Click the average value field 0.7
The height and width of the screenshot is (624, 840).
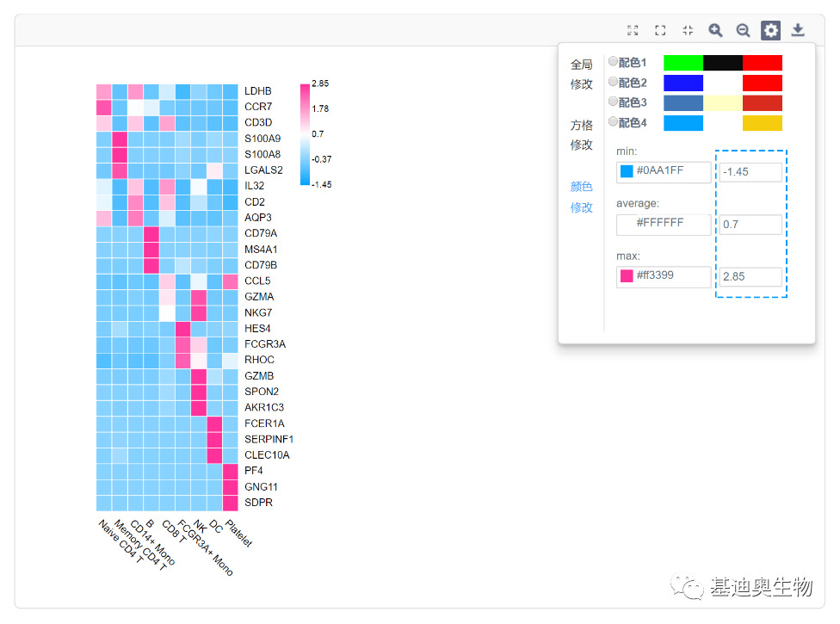click(750, 225)
